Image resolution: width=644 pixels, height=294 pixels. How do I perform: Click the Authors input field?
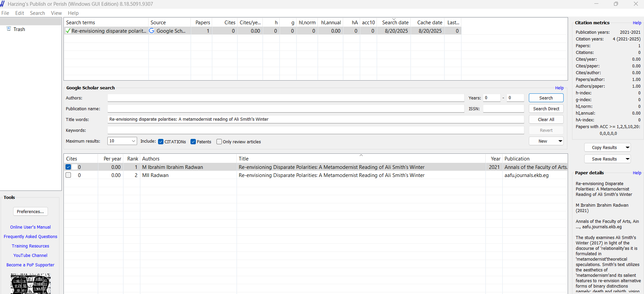coord(286,98)
